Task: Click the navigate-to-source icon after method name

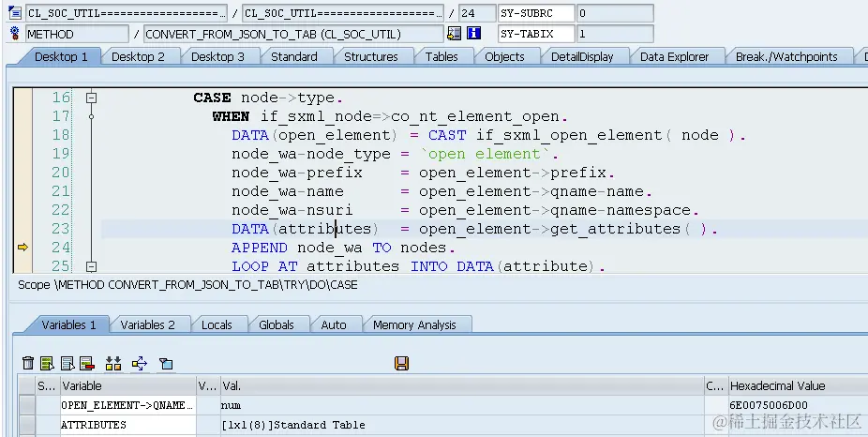Action: pos(454,33)
